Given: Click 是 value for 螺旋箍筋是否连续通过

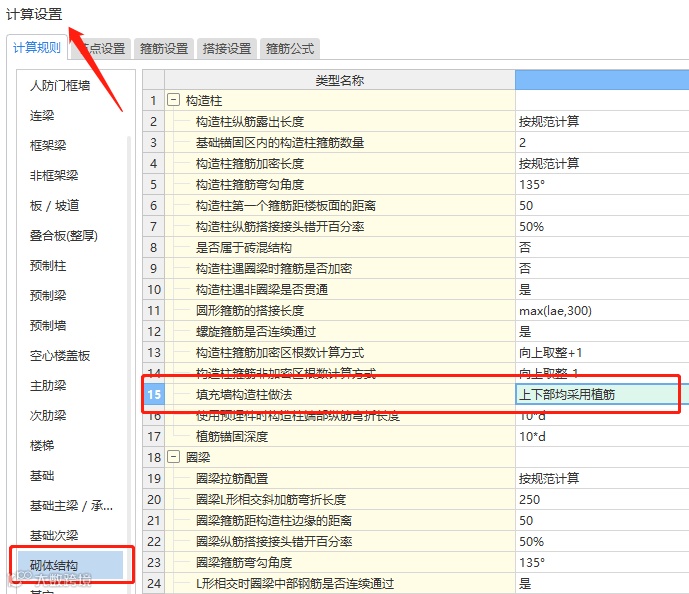Looking at the screenshot, I should tap(602, 332).
